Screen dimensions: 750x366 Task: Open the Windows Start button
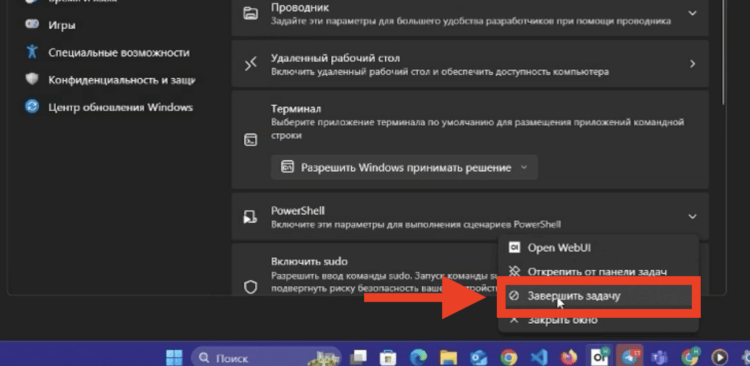[174, 357]
